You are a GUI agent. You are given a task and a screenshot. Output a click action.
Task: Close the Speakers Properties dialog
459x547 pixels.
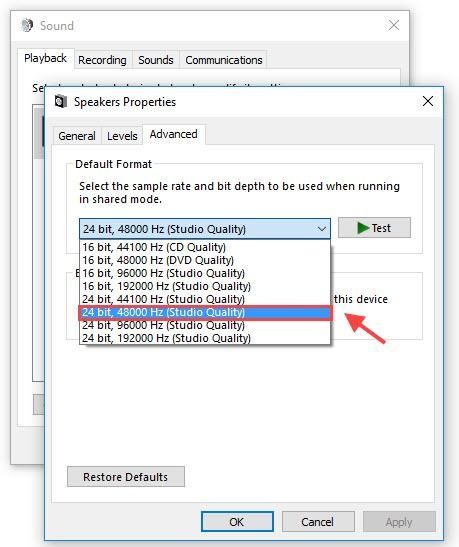click(x=428, y=101)
